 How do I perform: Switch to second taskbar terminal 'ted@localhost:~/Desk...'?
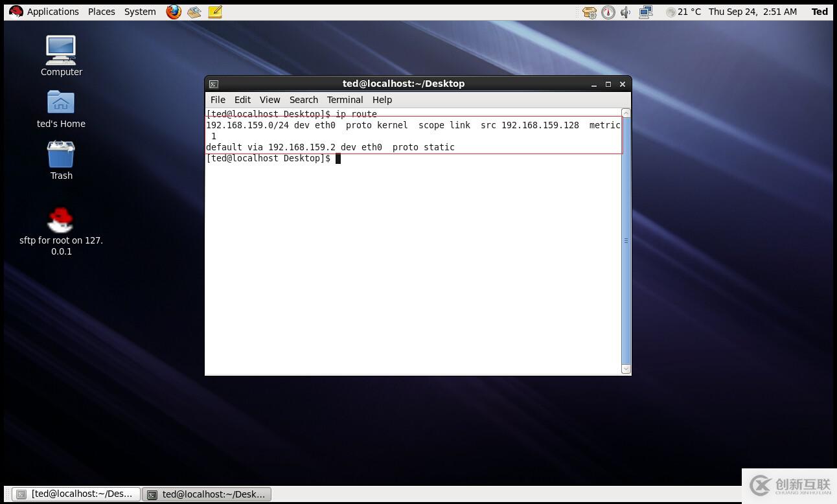pyautogui.click(x=207, y=494)
